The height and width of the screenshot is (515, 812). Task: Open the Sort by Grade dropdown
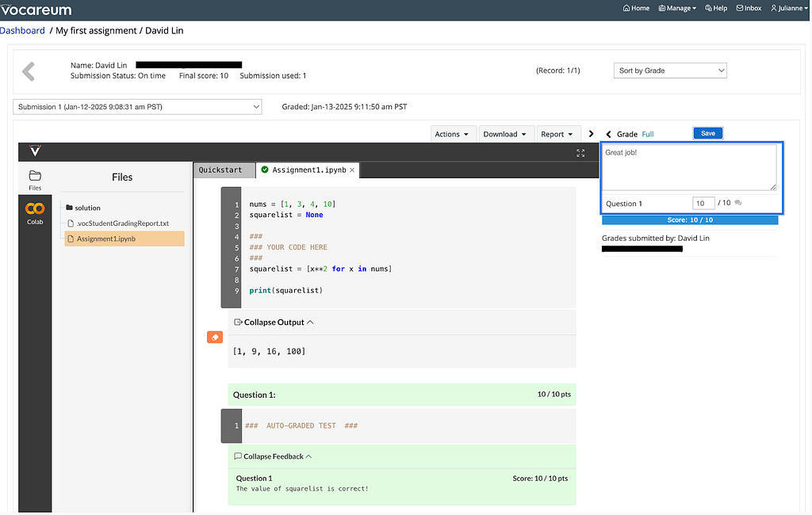pos(670,71)
